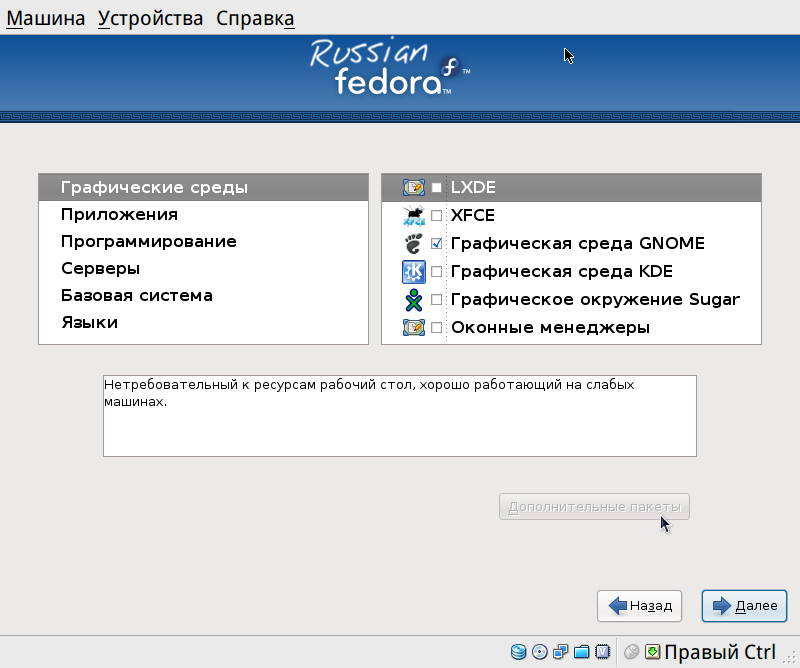Click the Оконные менеджеры group icon
800x668 pixels.
(414, 327)
